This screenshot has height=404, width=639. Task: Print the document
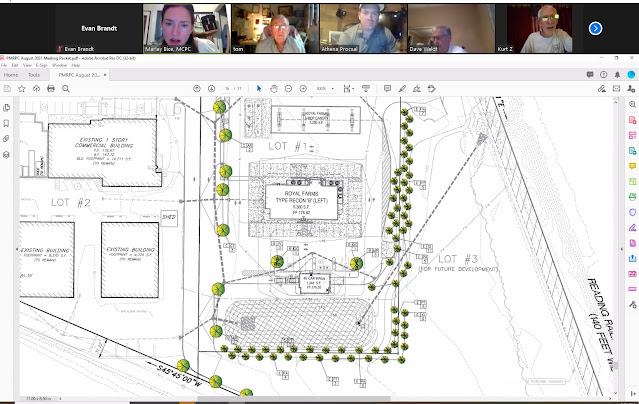[51, 88]
